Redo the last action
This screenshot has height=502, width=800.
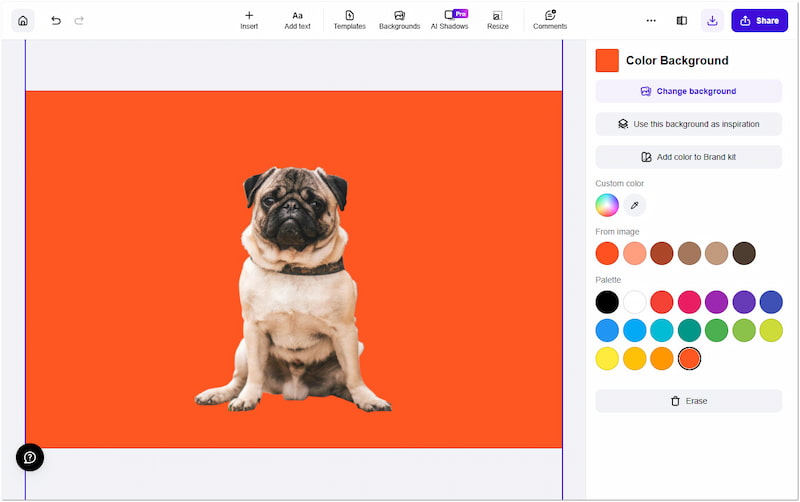coord(79,20)
